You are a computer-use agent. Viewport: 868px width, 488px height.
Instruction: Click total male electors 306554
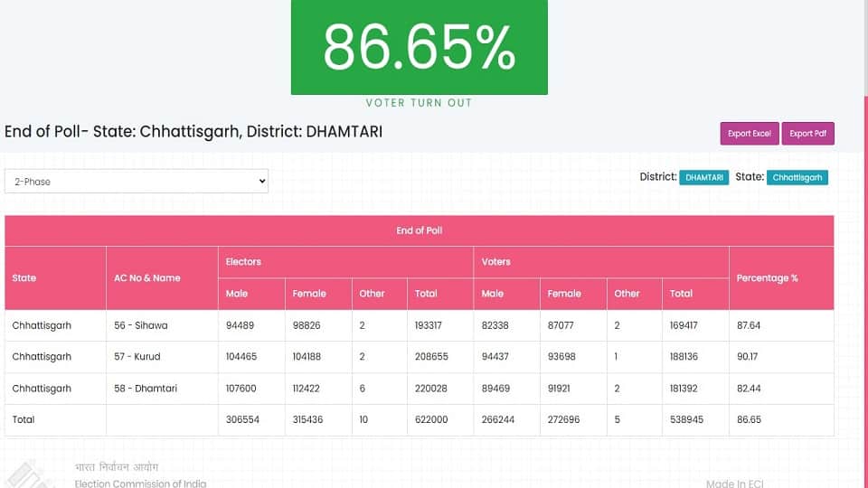point(242,419)
